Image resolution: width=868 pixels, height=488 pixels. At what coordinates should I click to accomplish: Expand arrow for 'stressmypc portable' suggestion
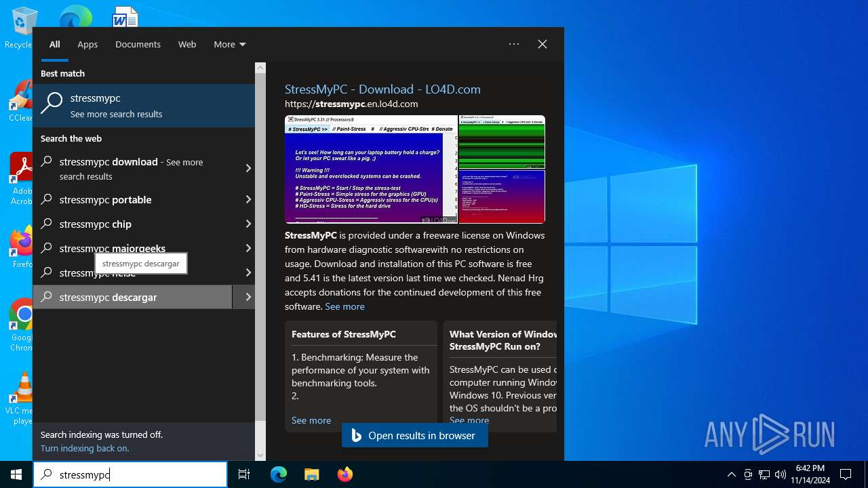248,200
